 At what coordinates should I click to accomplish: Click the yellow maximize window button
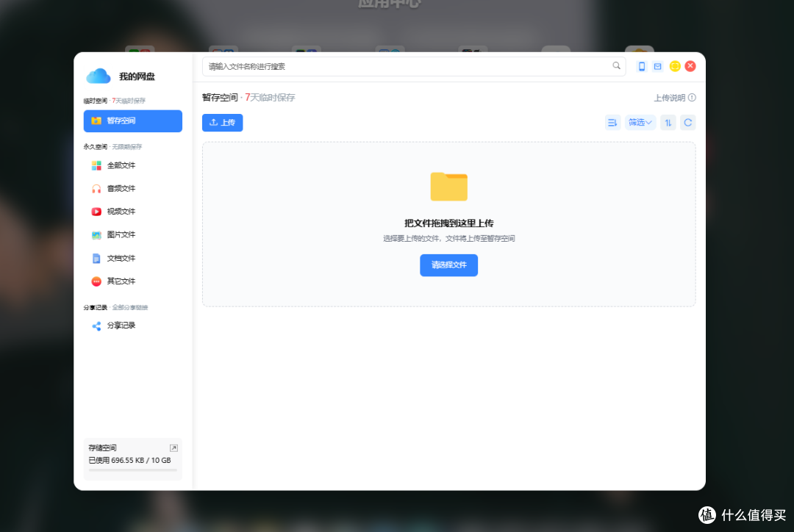[x=675, y=66]
